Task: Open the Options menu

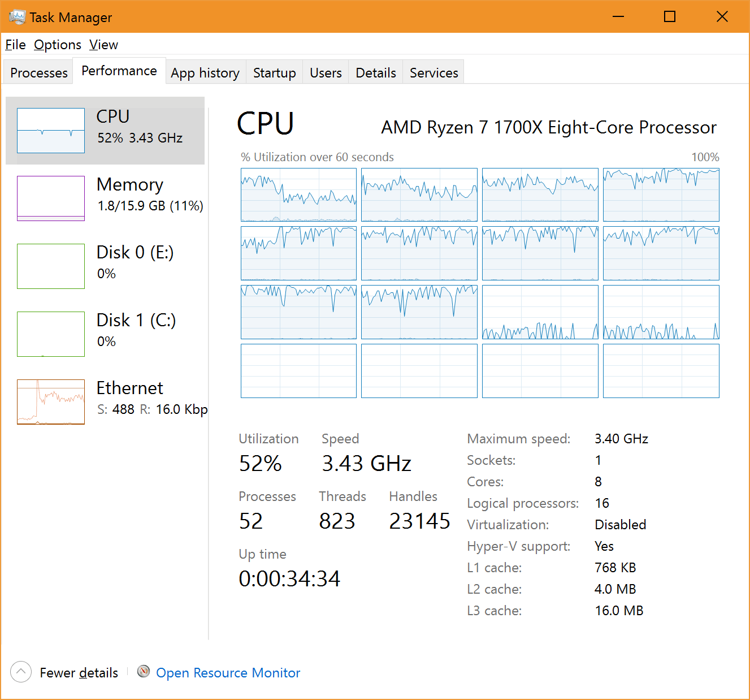Action: point(58,45)
